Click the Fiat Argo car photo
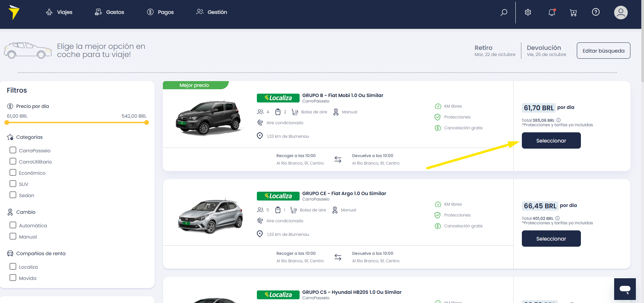Viewport: 644px width, 303px height. click(x=210, y=215)
